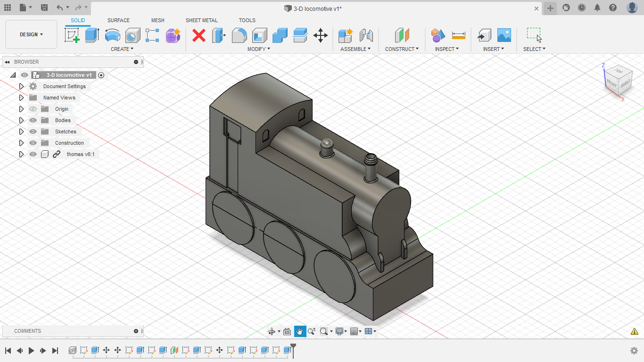Switch to the MESH tab
This screenshot has height=362, width=644.
pyautogui.click(x=158, y=20)
